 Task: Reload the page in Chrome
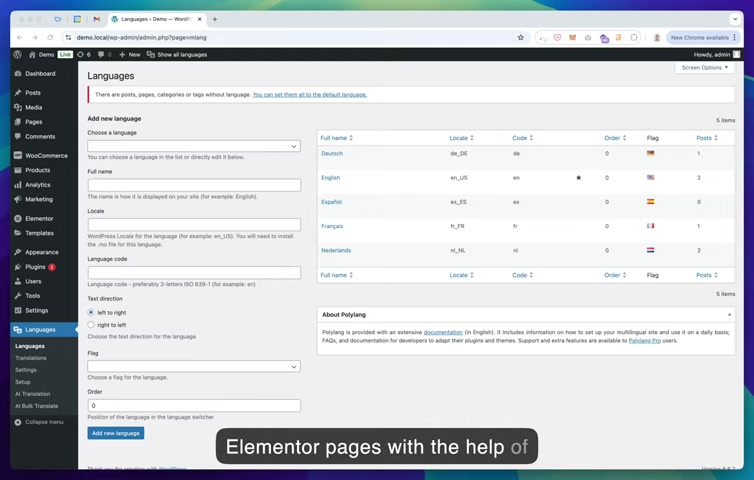(x=50, y=38)
